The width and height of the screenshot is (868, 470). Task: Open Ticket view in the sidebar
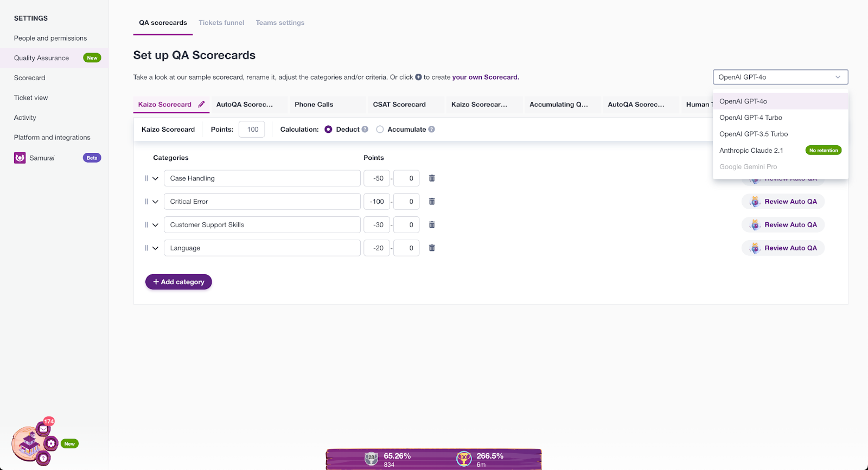[31, 98]
